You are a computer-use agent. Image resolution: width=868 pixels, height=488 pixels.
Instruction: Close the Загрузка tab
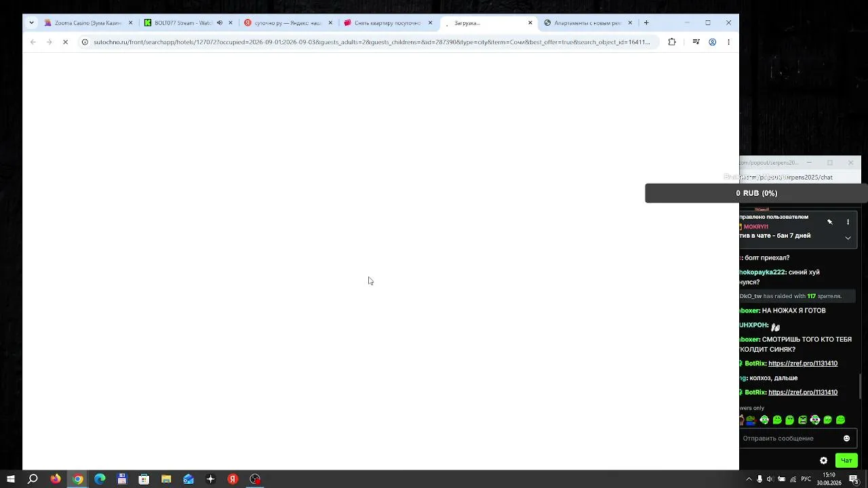(530, 22)
